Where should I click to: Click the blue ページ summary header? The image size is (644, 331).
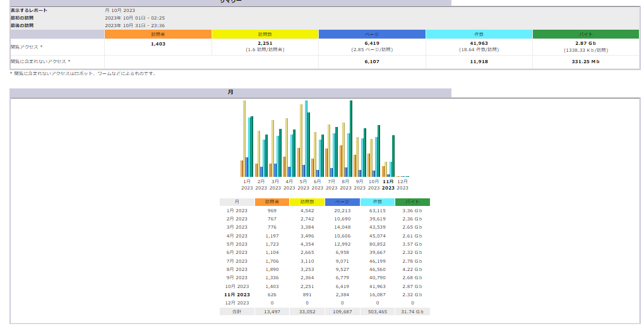coord(372,34)
